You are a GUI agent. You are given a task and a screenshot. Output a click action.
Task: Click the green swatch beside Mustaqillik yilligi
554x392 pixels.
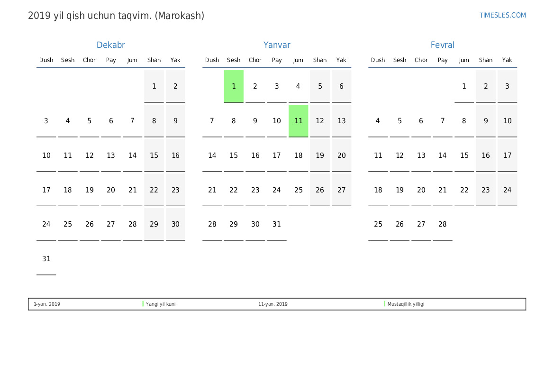click(x=385, y=304)
